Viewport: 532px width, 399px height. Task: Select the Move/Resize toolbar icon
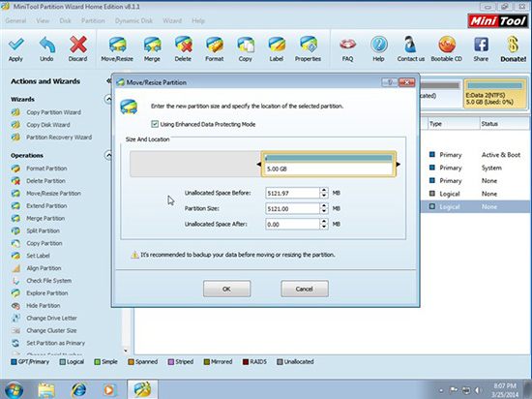[x=117, y=45]
